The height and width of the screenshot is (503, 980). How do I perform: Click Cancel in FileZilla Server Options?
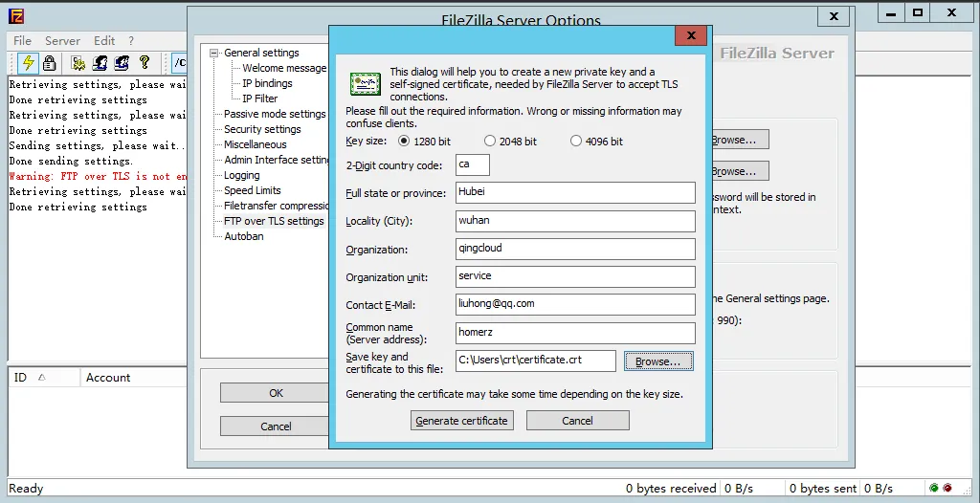[276, 426]
